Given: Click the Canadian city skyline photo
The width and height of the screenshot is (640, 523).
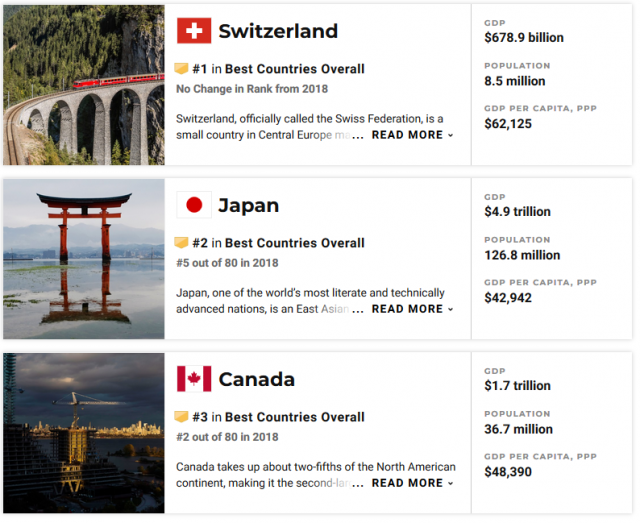Looking at the screenshot, I should pyautogui.click(x=84, y=433).
